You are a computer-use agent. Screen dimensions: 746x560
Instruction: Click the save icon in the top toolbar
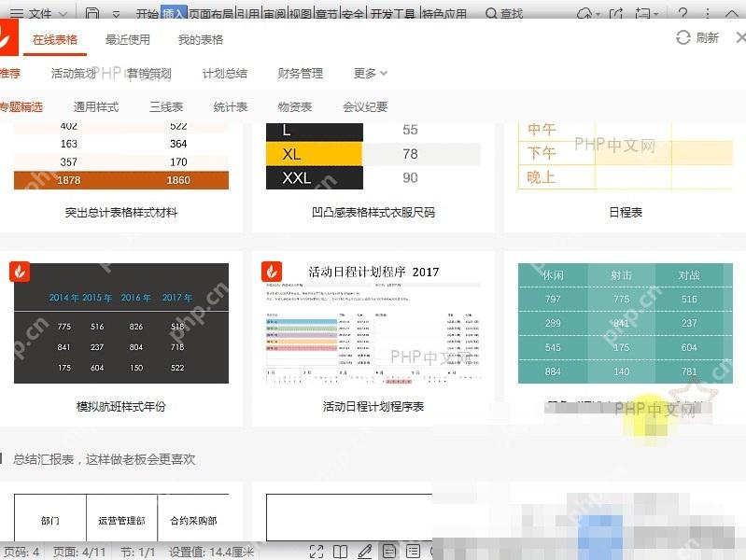(92, 13)
